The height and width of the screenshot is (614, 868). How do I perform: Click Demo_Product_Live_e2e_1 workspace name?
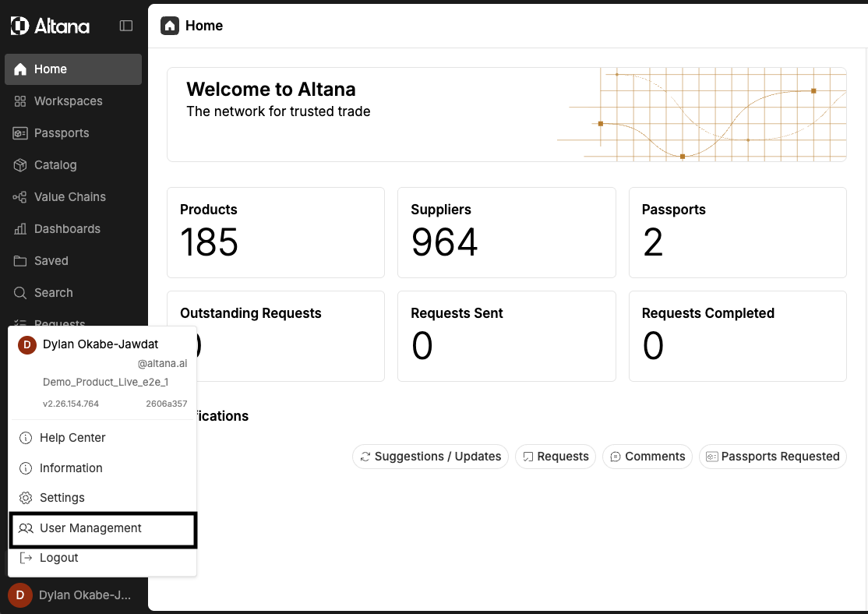(x=106, y=382)
